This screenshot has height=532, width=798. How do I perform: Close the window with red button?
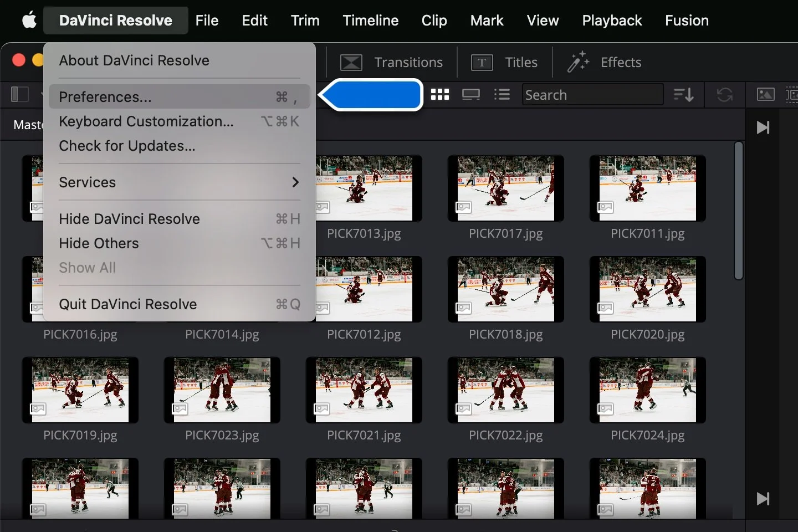(x=18, y=60)
